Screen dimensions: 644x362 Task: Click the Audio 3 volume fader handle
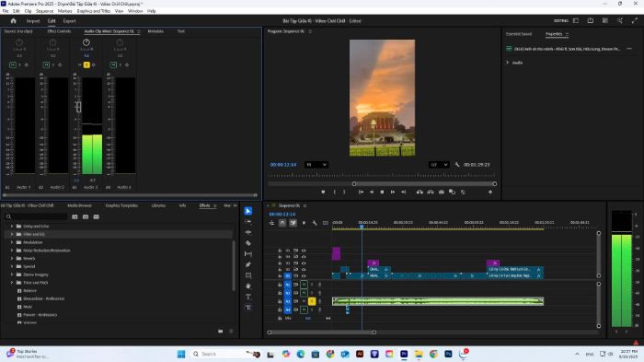78,107
